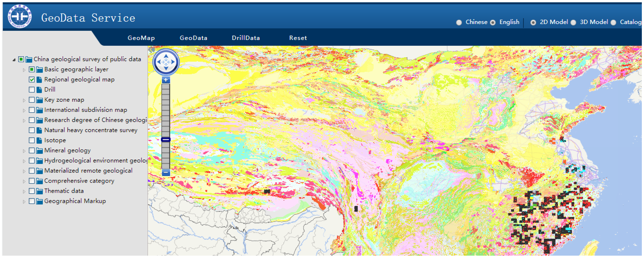Viewport: 644px width, 258px height.
Task: Expand the Basic geographic layer folder
Action: (x=24, y=70)
